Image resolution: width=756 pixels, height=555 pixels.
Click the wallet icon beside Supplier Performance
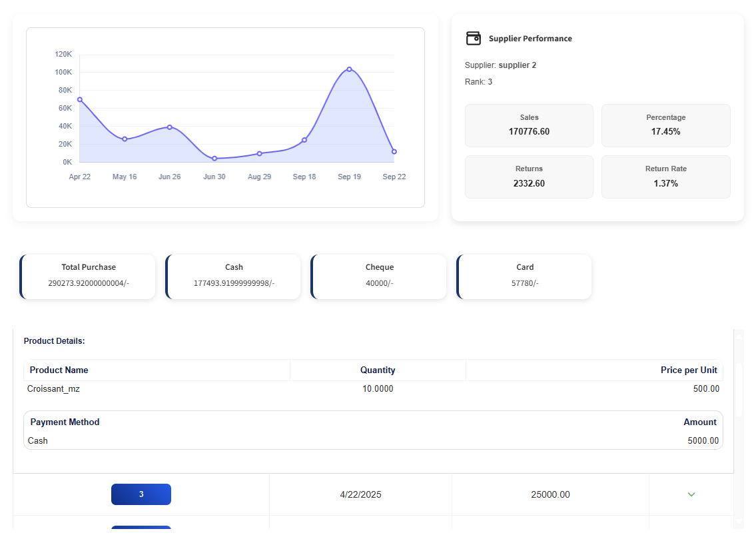[x=473, y=38]
